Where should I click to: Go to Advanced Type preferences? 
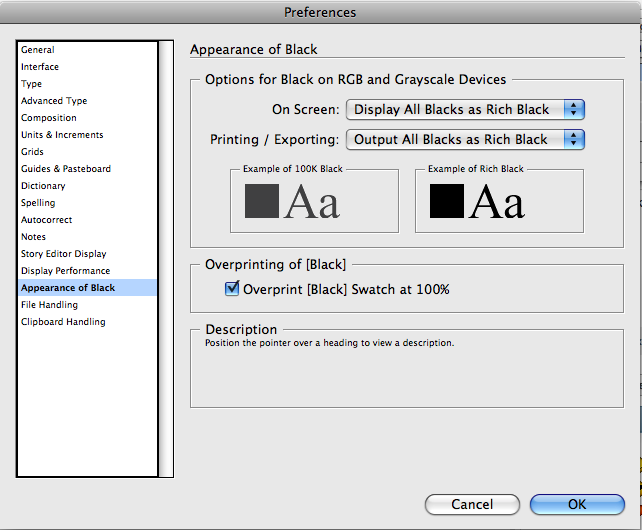click(87, 101)
